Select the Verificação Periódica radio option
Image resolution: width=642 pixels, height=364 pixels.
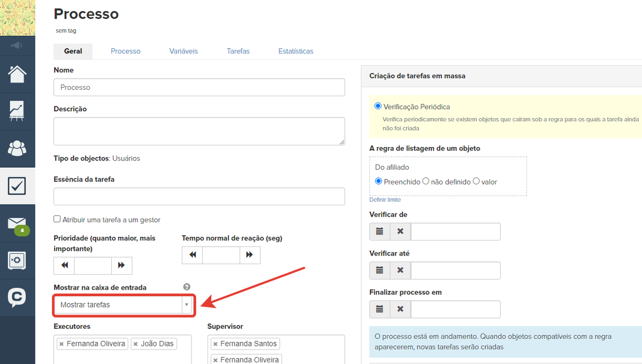[x=378, y=106]
